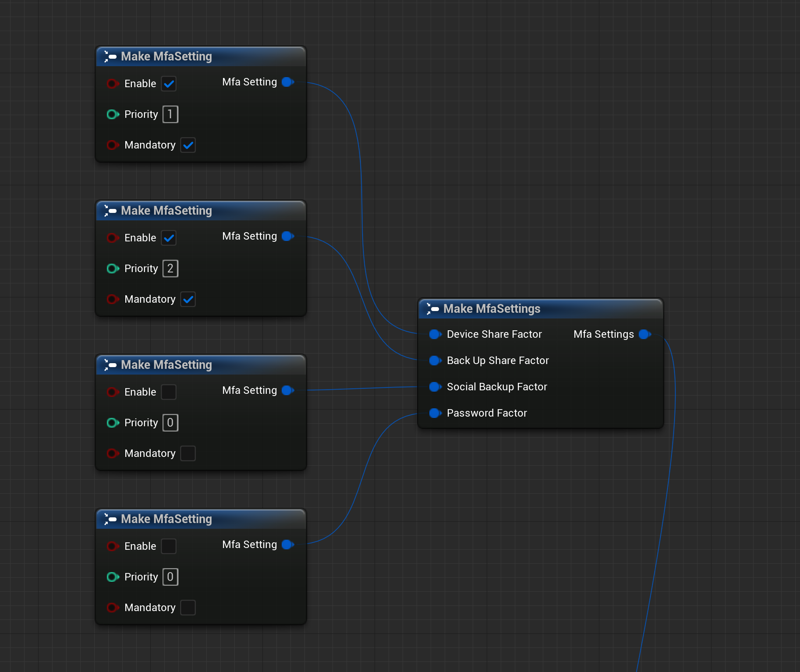Click the Back Up Share Factor input pin
Image resolution: width=800 pixels, height=672 pixels.
click(435, 361)
